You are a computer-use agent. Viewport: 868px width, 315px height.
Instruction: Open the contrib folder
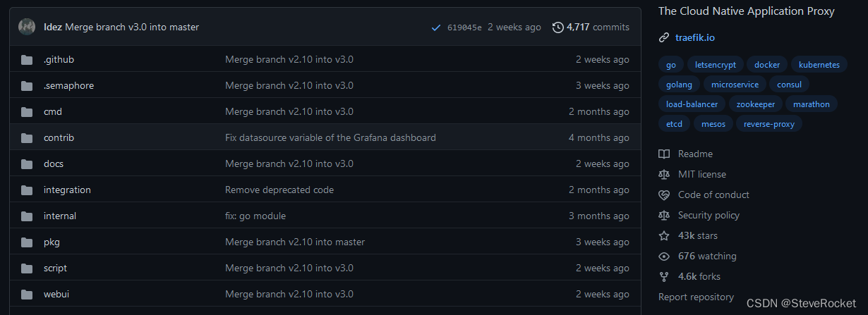(59, 137)
